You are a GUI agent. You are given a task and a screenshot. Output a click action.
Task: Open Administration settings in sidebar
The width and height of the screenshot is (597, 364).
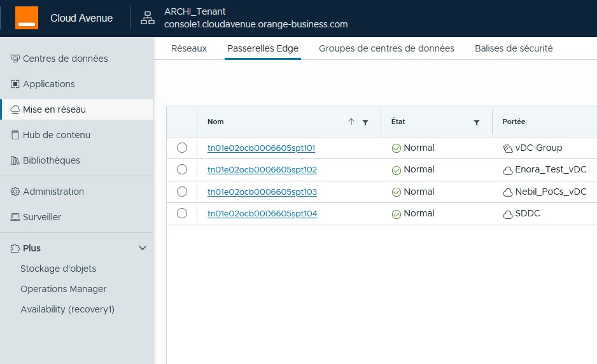pyautogui.click(x=53, y=192)
